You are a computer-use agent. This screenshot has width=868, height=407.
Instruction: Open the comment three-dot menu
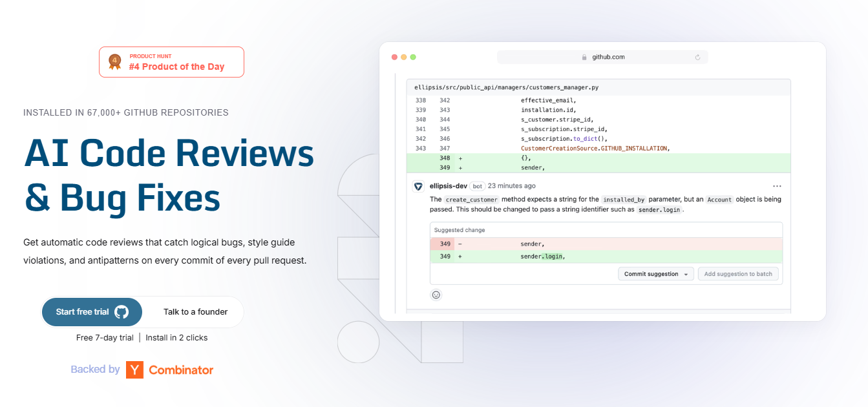tap(777, 186)
